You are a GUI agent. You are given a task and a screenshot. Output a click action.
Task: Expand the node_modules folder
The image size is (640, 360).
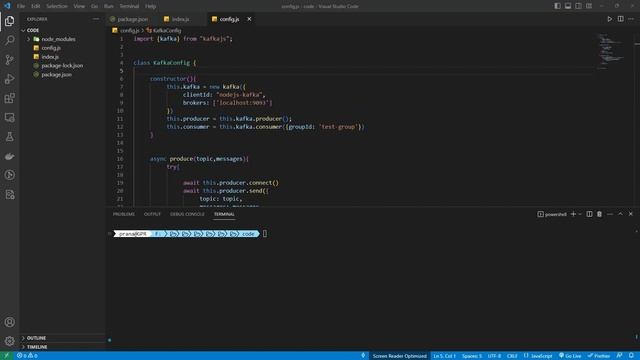[x=62, y=39]
